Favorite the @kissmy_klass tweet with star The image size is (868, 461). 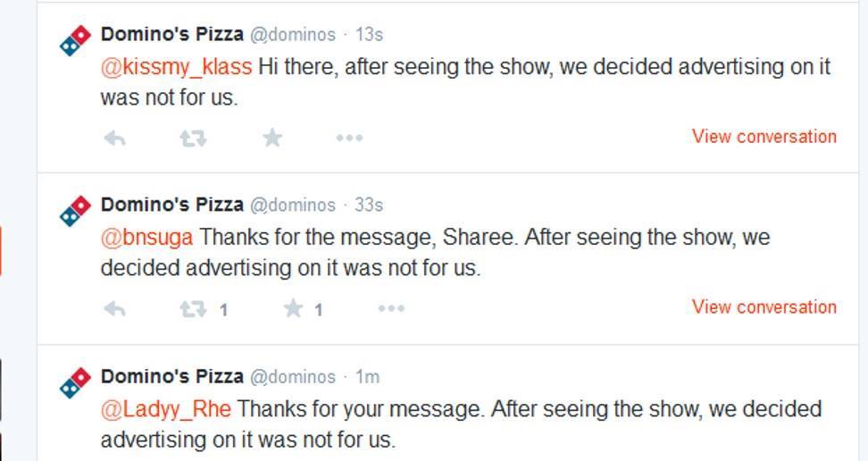coord(272,138)
